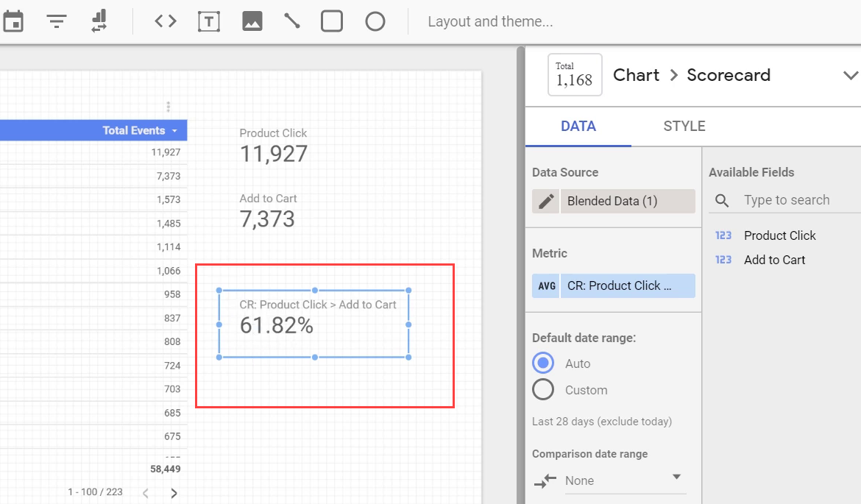
Task: Click the 1,485 table cell
Action: click(x=169, y=224)
